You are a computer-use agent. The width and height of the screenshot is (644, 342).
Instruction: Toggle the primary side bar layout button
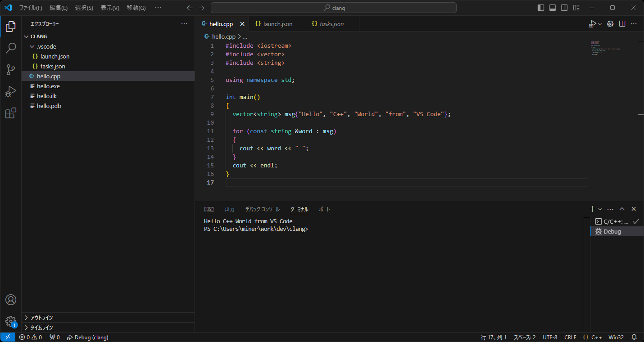point(541,8)
